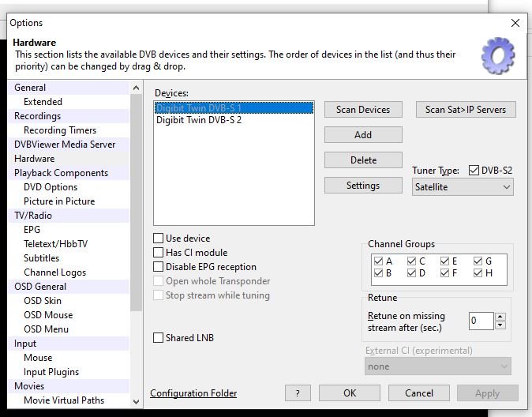This screenshot has width=532, height=417.
Task: Click the Scan Devices button
Action: pyautogui.click(x=363, y=110)
